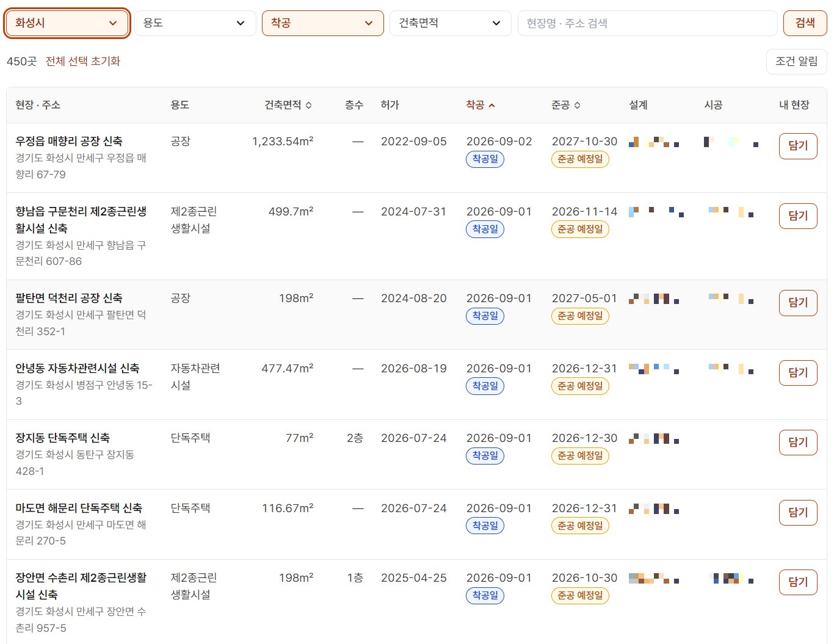
Task: Reset filters via 전체 선택 초기화
Action: pos(83,61)
